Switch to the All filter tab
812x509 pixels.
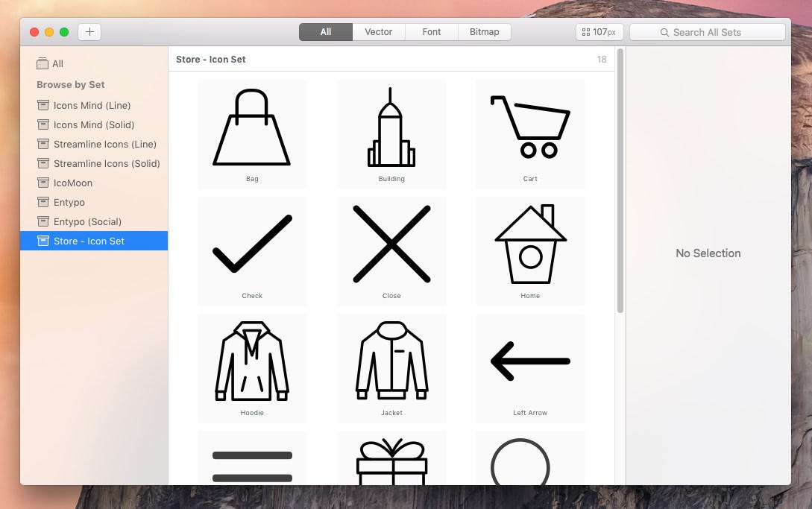[326, 32]
